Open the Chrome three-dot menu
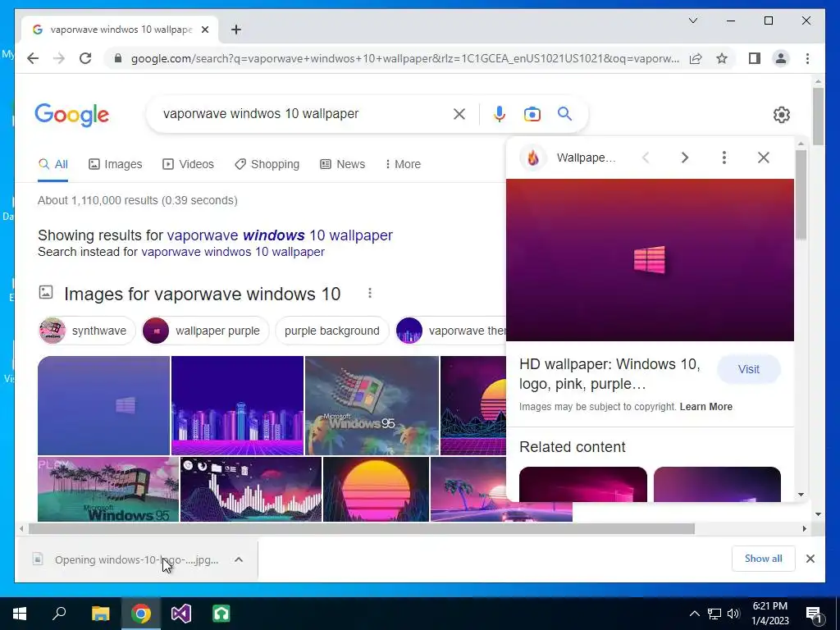The height and width of the screenshot is (630, 840). click(x=807, y=58)
